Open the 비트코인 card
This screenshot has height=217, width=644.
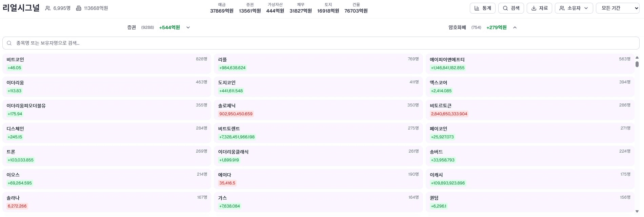(106, 63)
